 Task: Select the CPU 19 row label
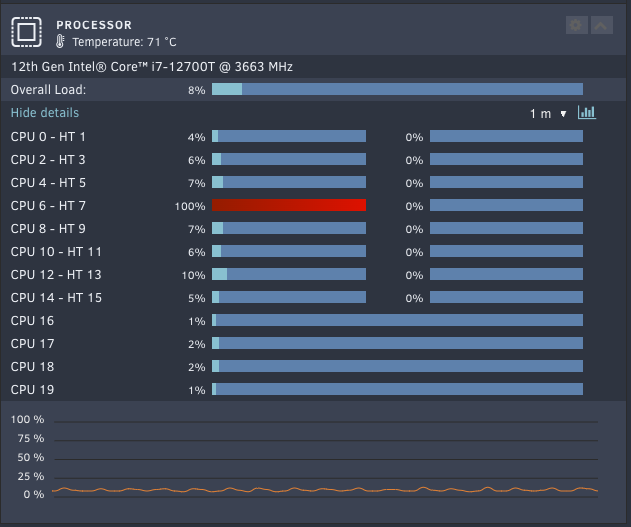coord(32,389)
